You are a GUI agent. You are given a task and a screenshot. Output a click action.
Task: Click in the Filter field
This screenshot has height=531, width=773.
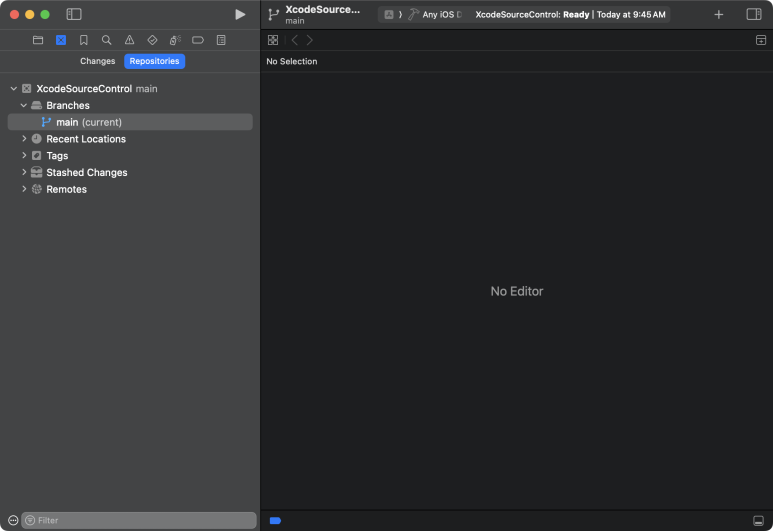(x=139, y=520)
